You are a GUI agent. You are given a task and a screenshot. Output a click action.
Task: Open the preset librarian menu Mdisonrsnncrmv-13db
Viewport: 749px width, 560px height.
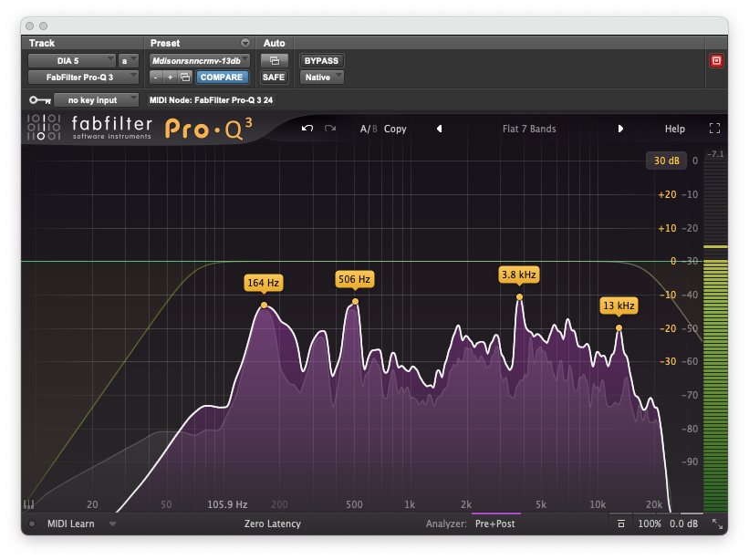click(x=199, y=60)
